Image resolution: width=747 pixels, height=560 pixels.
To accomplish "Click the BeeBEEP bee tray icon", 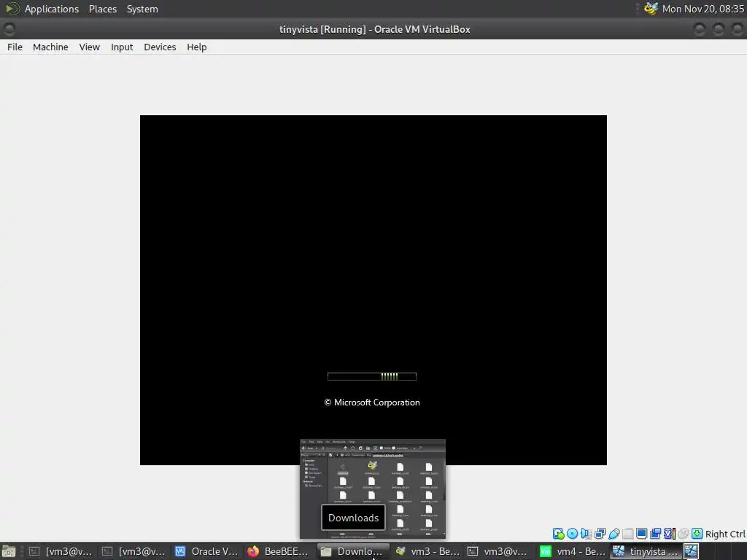I will pyautogui.click(x=651, y=9).
